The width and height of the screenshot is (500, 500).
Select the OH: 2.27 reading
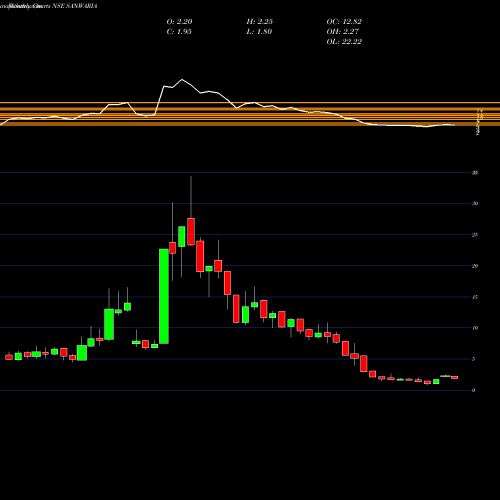(x=343, y=31)
